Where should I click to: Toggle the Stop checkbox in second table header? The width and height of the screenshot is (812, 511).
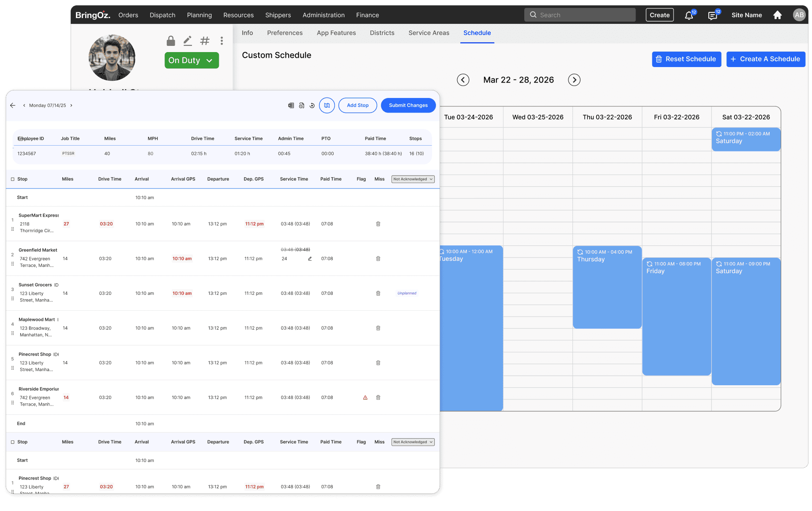tap(13, 442)
